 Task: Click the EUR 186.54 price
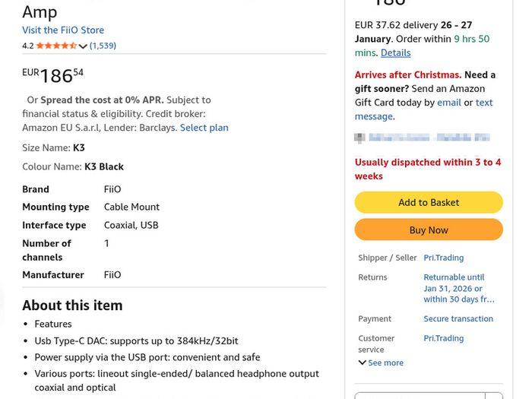pyautogui.click(x=53, y=75)
